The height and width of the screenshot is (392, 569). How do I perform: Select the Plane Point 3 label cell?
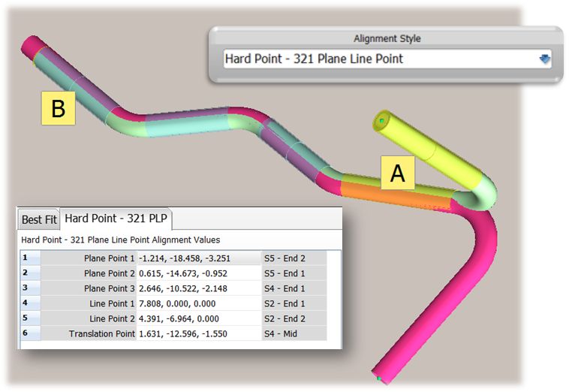coord(89,288)
